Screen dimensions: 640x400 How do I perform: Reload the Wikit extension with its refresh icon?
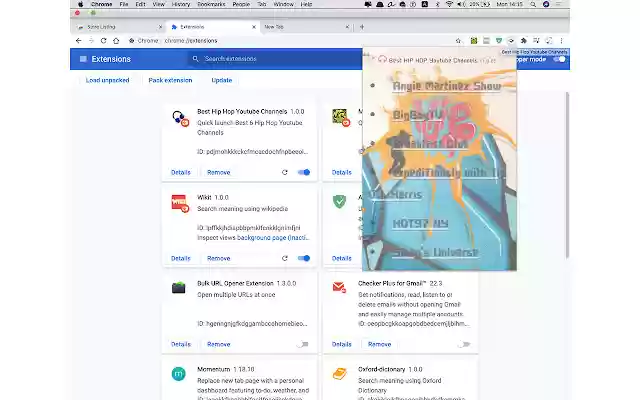[x=285, y=258]
